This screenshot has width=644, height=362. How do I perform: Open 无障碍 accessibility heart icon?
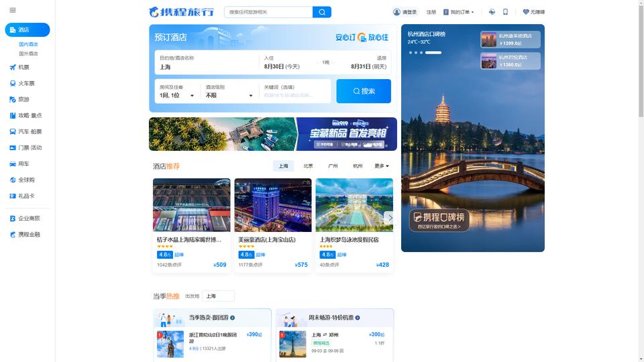click(526, 12)
